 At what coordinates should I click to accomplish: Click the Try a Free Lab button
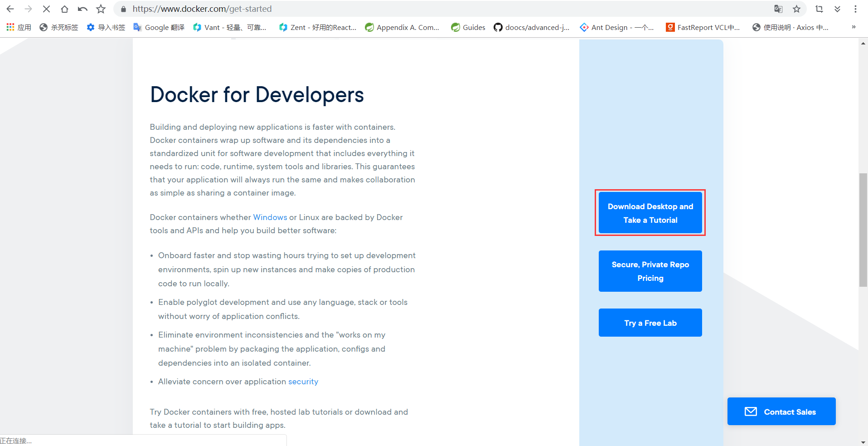[x=650, y=323]
